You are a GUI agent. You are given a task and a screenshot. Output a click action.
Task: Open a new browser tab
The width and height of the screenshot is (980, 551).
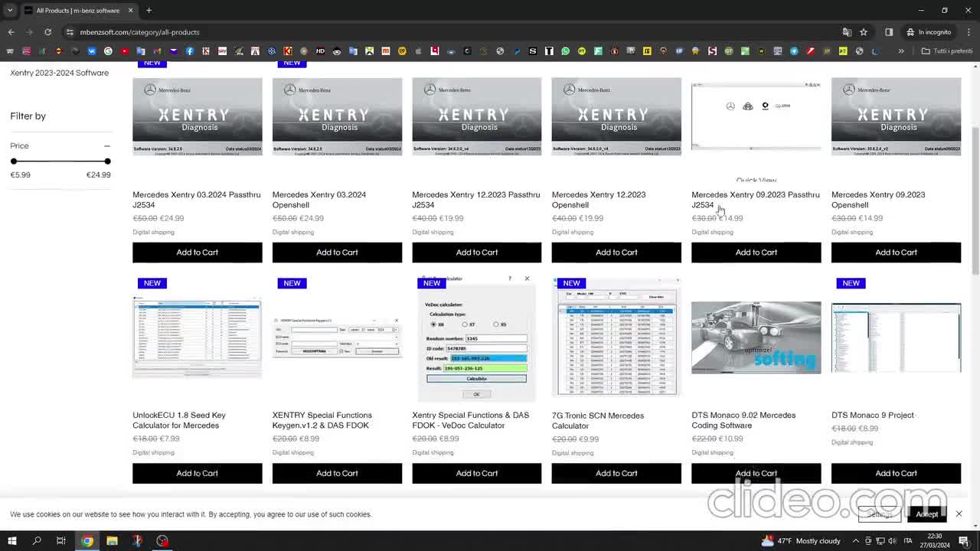click(x=149, y=10)
